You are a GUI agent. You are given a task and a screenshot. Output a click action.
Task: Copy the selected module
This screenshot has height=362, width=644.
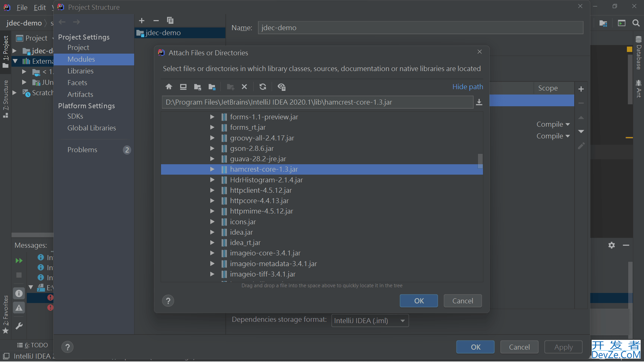170,20
